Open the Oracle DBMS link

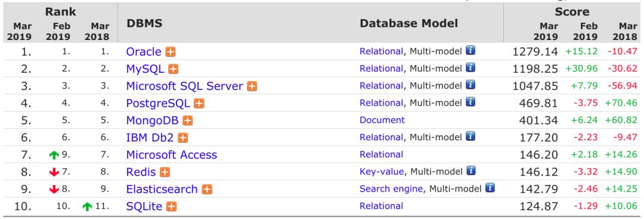144,52
